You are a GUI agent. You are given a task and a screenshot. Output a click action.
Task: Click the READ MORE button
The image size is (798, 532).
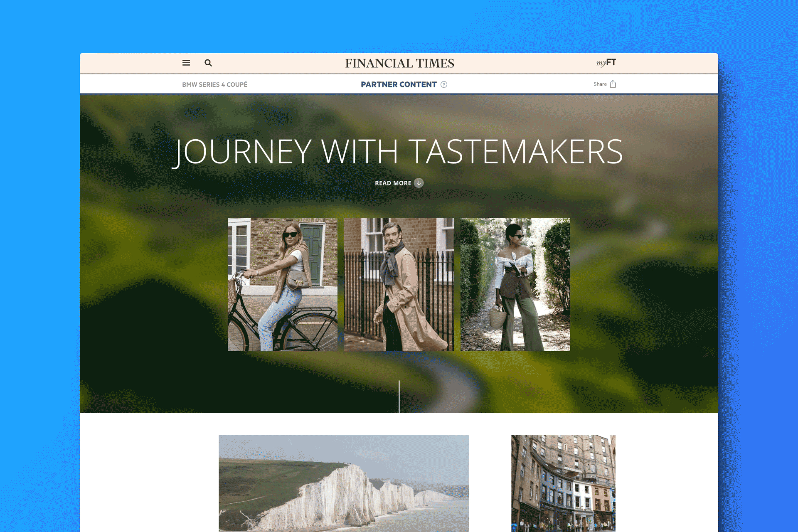point(393,183)
